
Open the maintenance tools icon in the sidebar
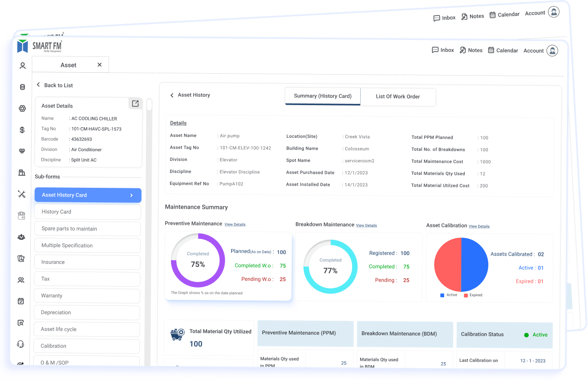click(x=22, y=194)
